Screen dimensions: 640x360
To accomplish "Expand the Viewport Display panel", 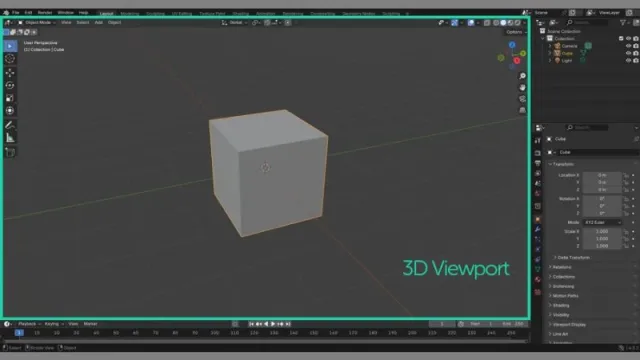I will (x=567, y=324).
